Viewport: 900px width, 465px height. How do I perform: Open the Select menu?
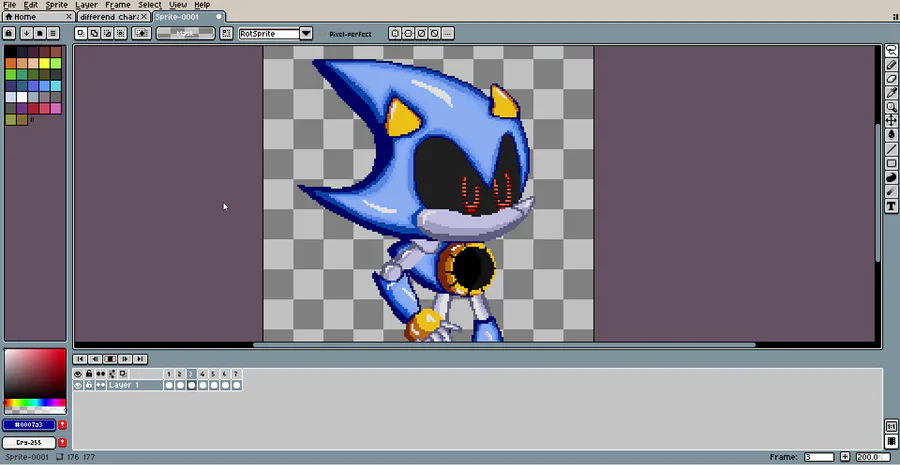pos(149,5)
